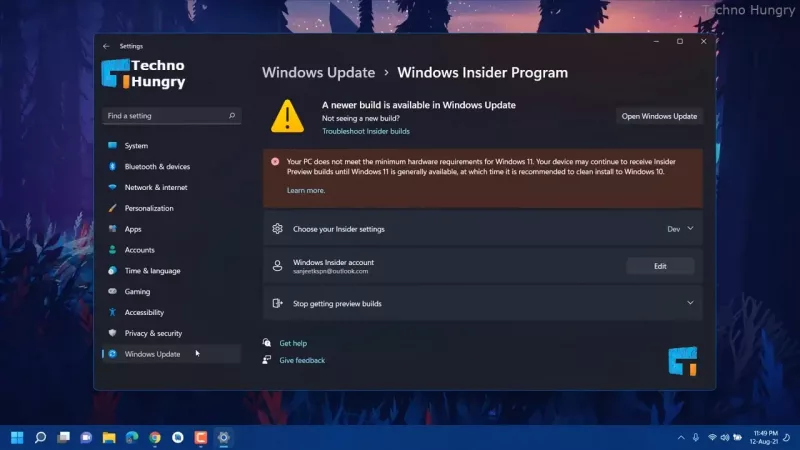800x450 pixels.
Task: Click the Give feedback person icon
Action: pos(266,360)
